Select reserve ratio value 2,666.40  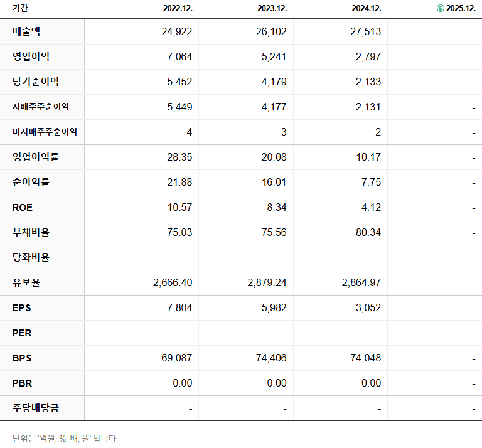173,283
